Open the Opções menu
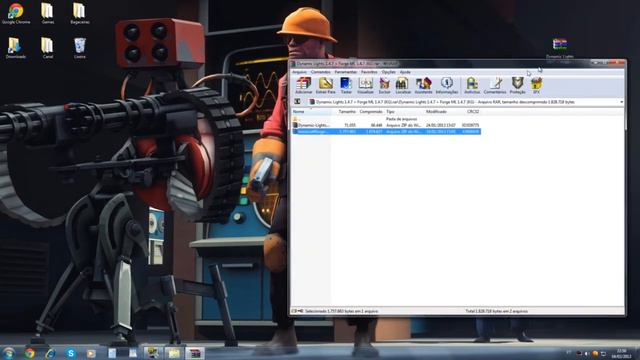 pos(389,72)
